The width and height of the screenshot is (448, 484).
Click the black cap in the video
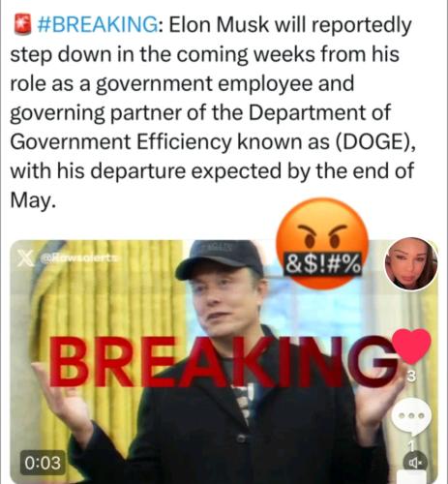coord(221,259)
